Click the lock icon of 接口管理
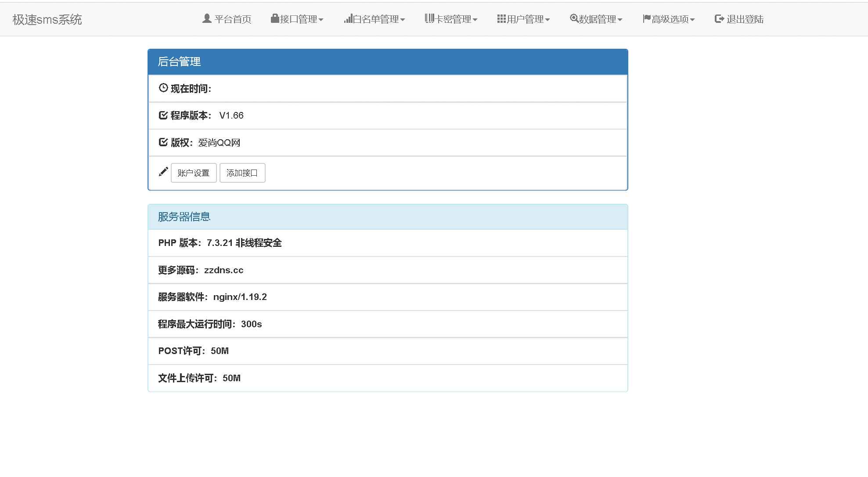The image size is (868, 477). click(x=275, y=18)
